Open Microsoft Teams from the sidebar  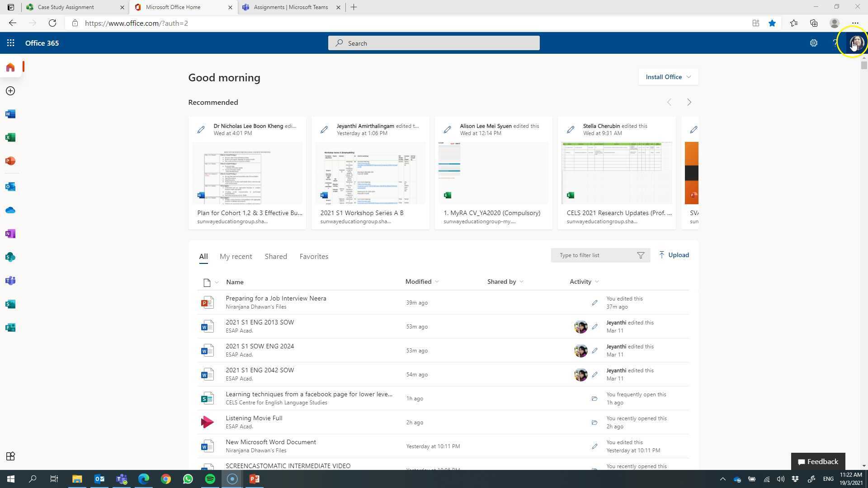pos(10,281)
